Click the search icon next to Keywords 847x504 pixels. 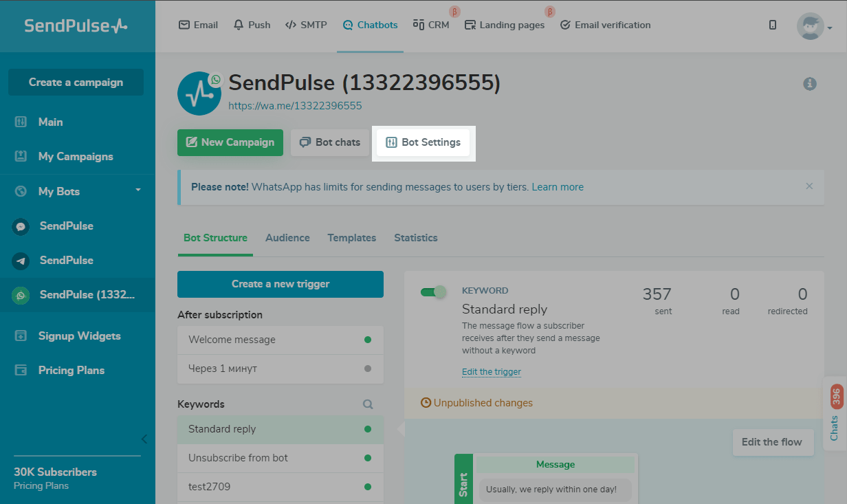pyautogui.click(x=368, y=404)
